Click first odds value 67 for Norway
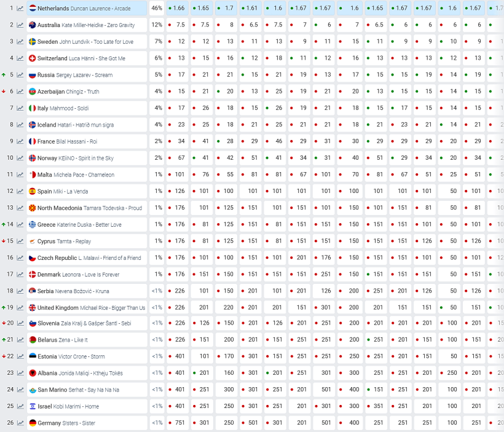This screenshot has width=504, height=432. (178, 158)
